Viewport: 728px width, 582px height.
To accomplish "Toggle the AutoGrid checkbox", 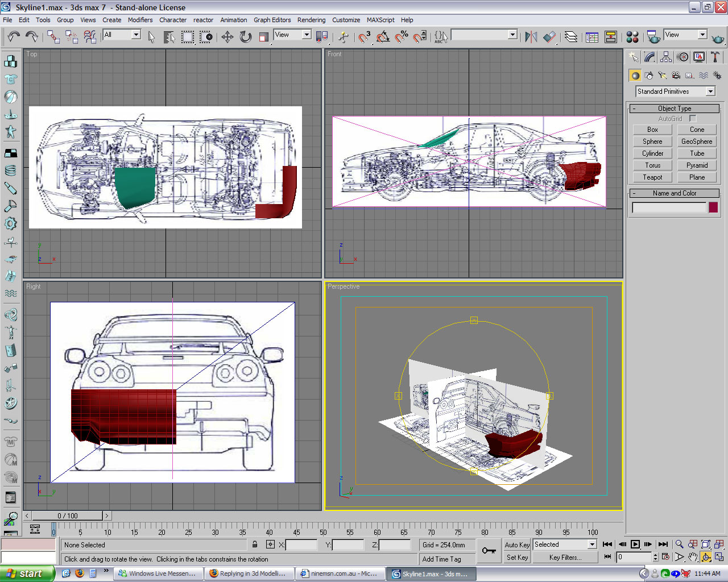I will tap(692, 118).
